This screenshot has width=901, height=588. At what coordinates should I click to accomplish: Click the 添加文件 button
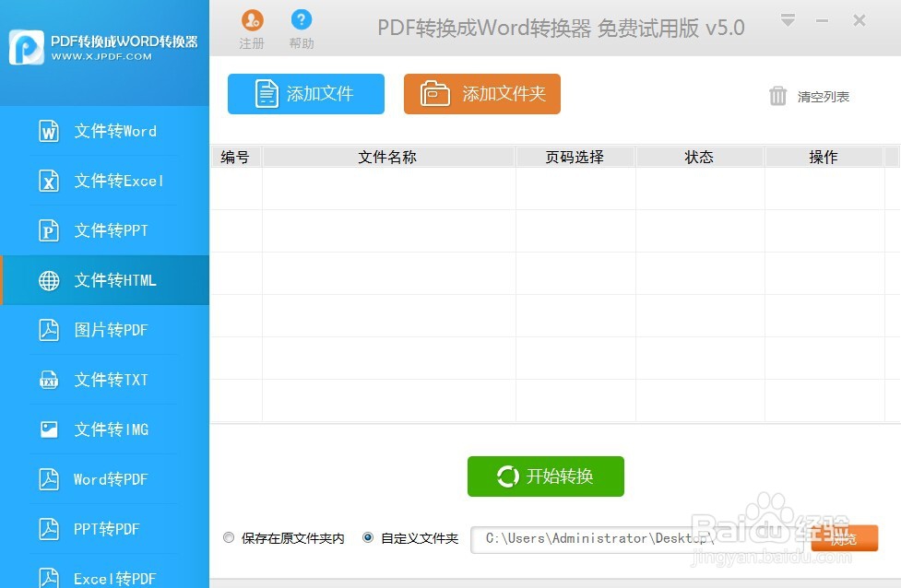click(305, 94)
